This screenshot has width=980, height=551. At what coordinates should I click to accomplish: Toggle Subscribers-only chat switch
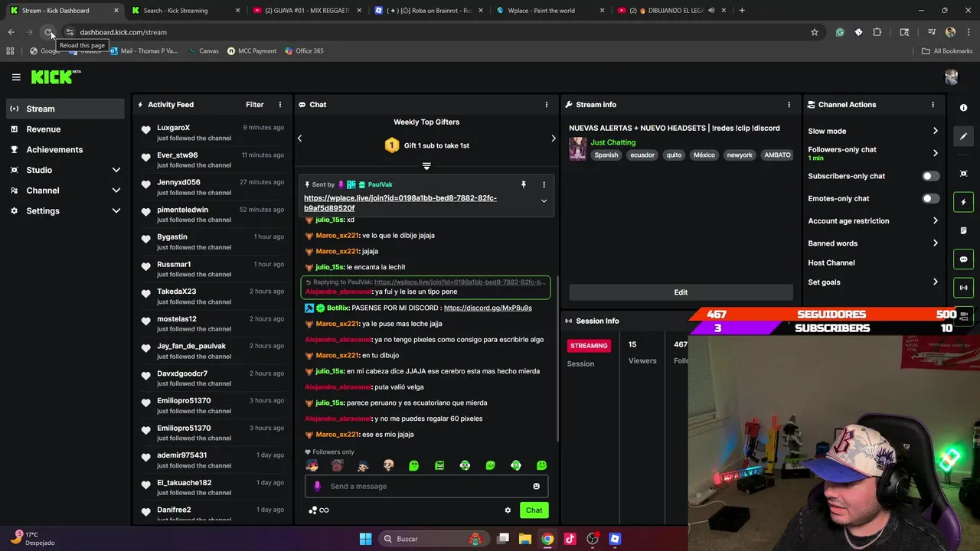pyautogui.click(x=930, y=176)
